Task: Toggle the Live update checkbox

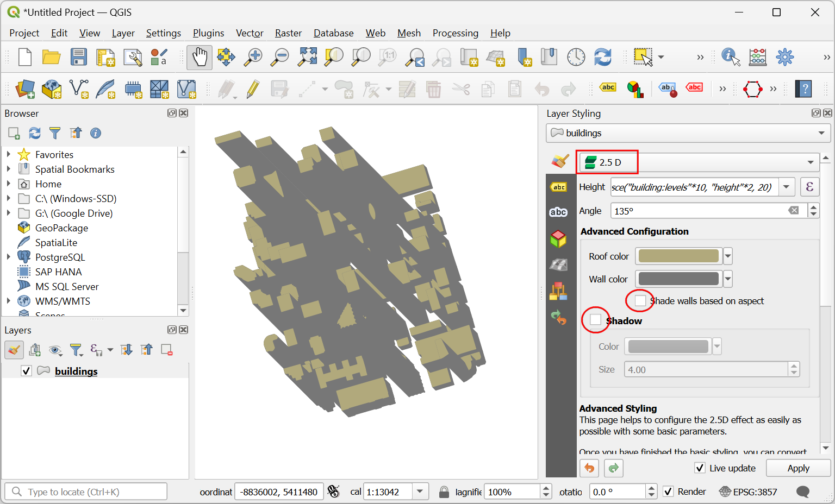Action: click(x=700, y=468)
